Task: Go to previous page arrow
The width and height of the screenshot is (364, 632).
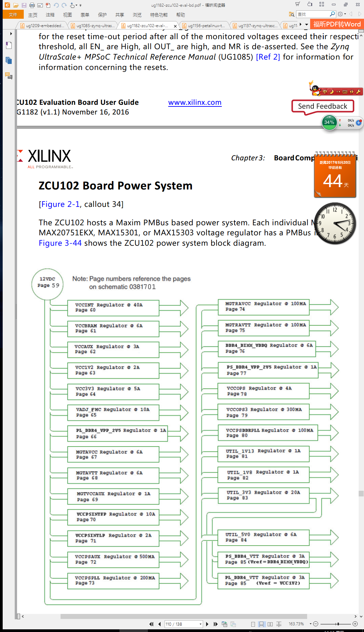Action: click(x=160, y=624)
